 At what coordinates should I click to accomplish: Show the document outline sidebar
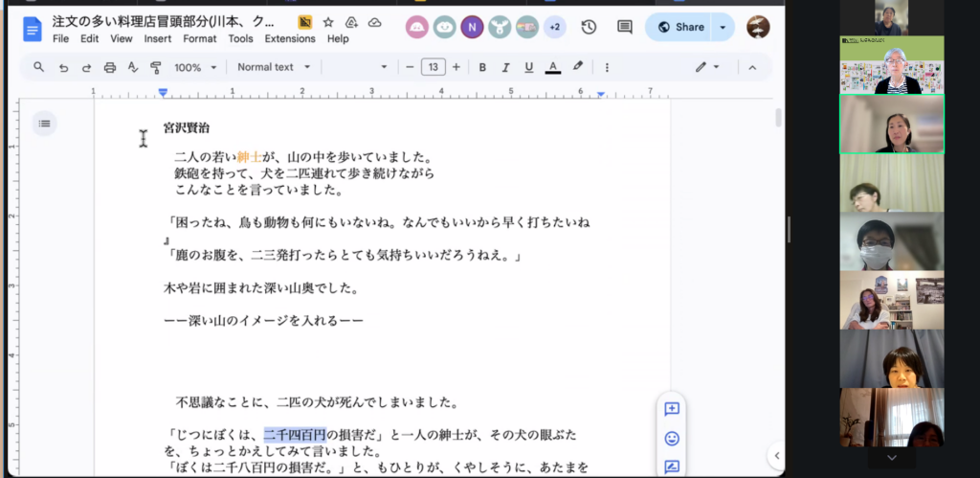[44, 123]
